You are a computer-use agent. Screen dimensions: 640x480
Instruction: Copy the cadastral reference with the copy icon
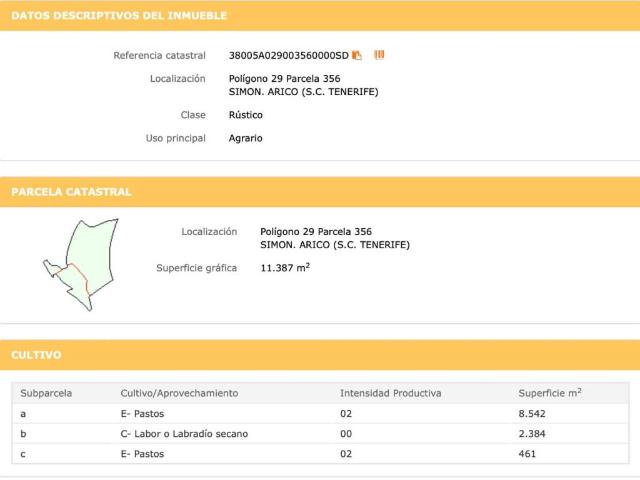(357, 55)
